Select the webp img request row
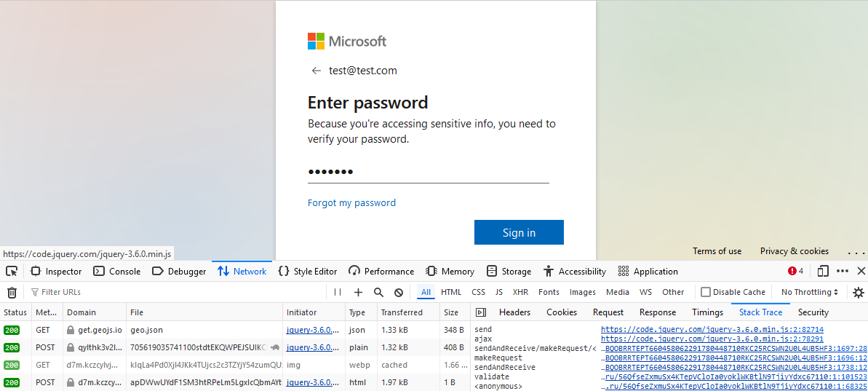Screen dimensions: 868x391 [235, 365]
